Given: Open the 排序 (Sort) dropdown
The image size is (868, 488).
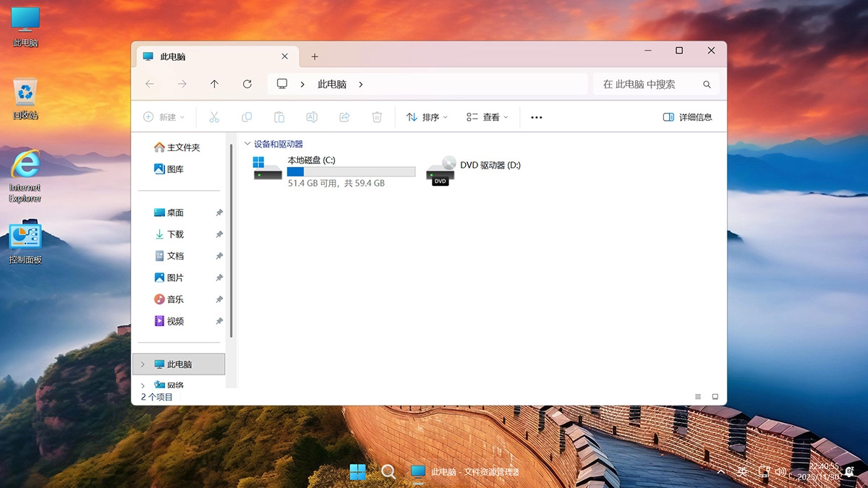Looking at the screenshot, I should click(426, 116).
